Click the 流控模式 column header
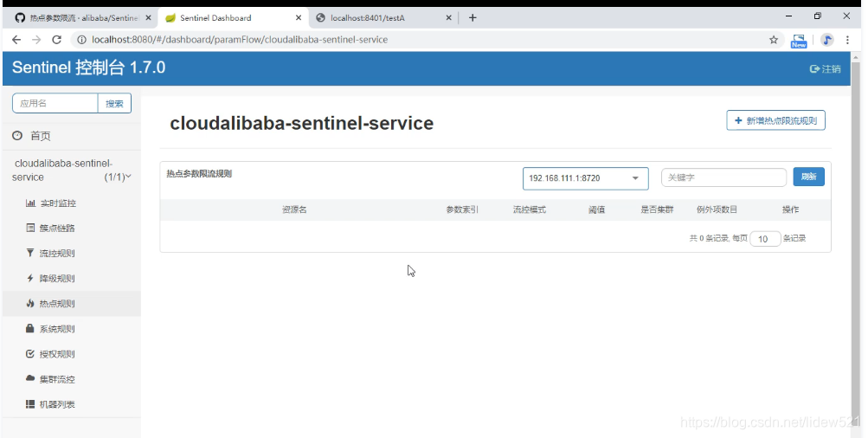Viewport: 868px width, 438px height. pos(530,209)
